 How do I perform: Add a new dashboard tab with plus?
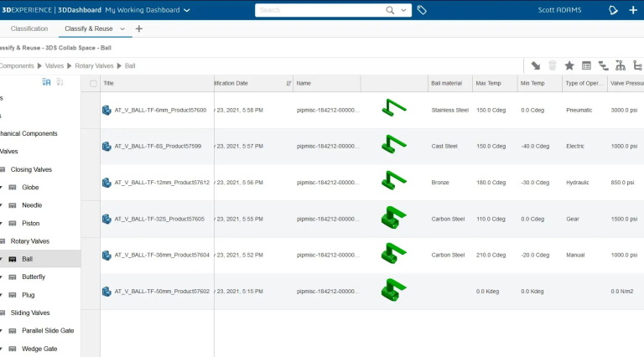point(139,28)
